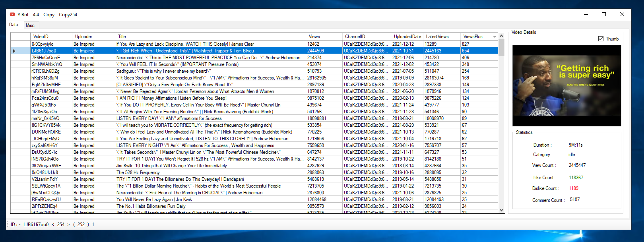Click the Like Count value 118367

tap(576, 178)
